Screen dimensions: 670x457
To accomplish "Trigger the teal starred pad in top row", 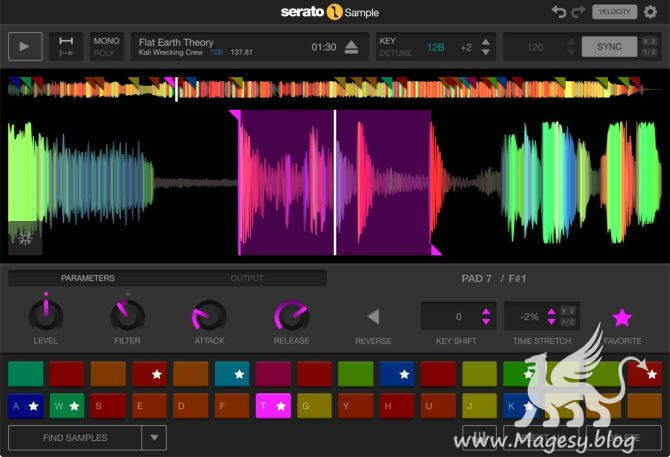I will (x=232, y=374).
